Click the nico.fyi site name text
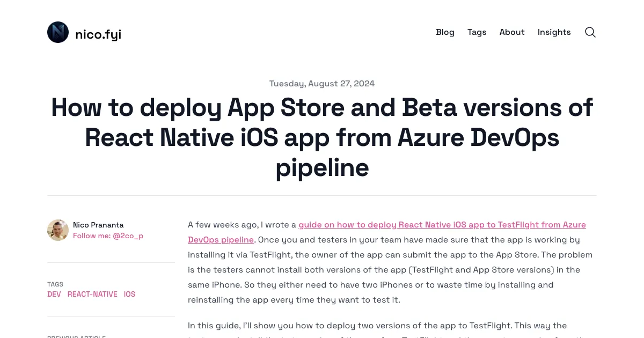The width and height of the screenshot is (644, 338). pos(98,35)
